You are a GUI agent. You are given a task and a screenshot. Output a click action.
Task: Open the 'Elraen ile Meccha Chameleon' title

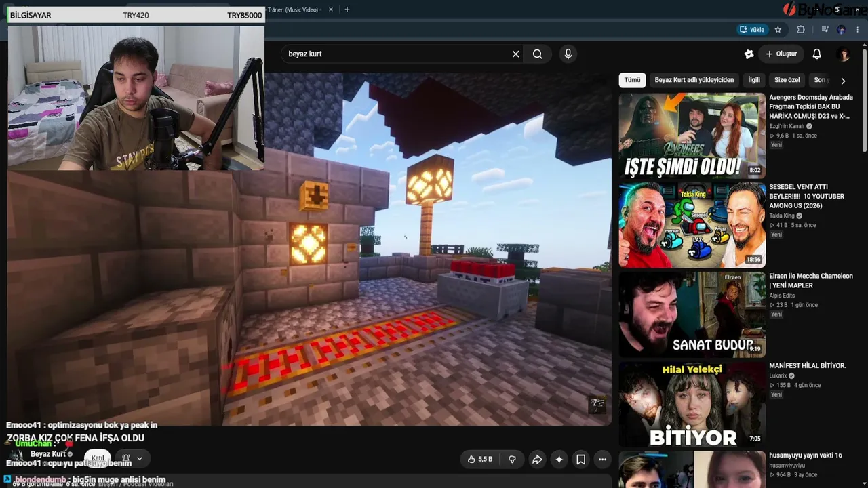(811, 281)
